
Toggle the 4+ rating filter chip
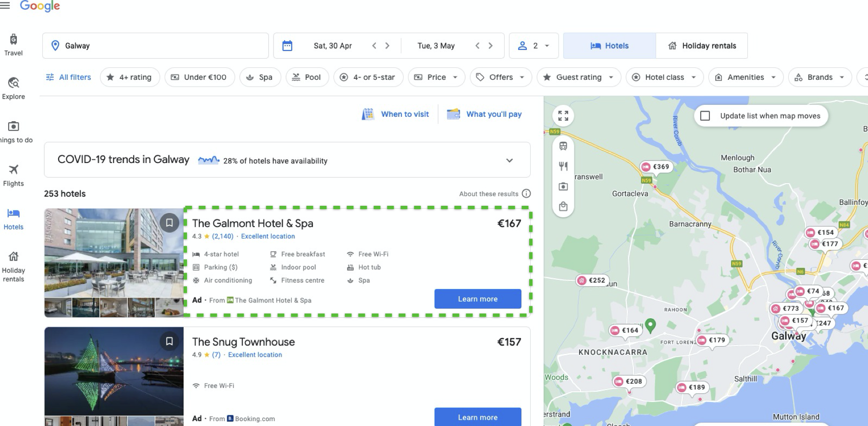[x=129, y=77]
